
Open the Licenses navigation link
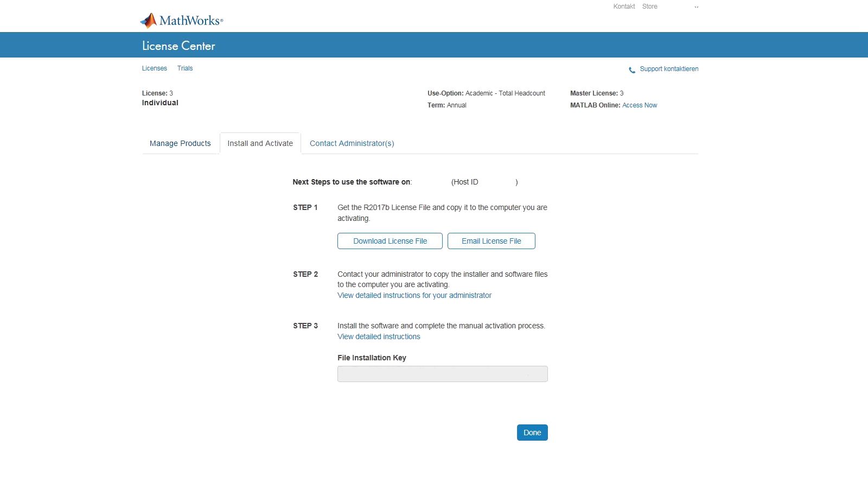pos(155,68)
